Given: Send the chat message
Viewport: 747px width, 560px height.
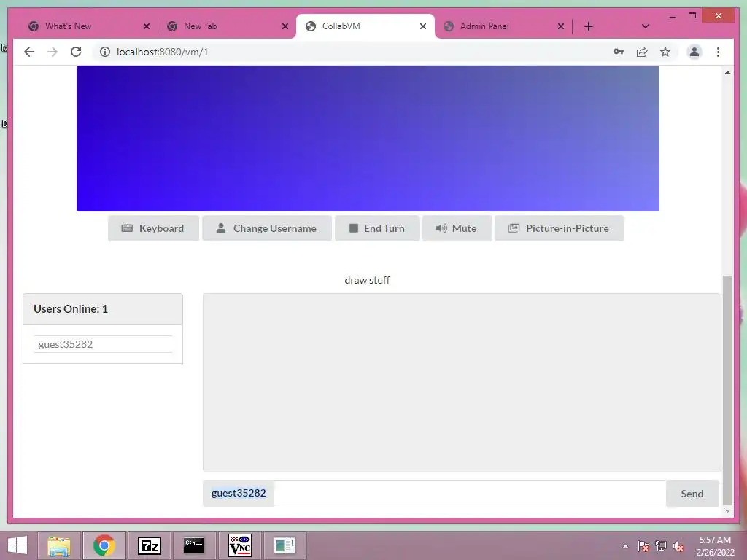Looking at the screenshot, I should pos(692,494).
